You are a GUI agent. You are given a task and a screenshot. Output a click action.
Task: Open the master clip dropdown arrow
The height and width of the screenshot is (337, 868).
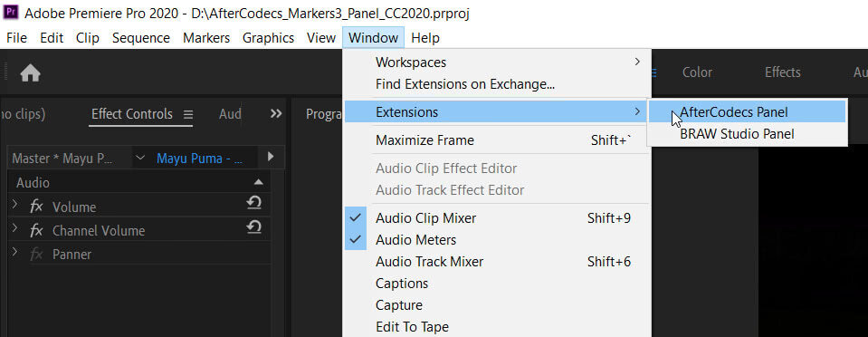pyautogui.click(x=140, y=158)
